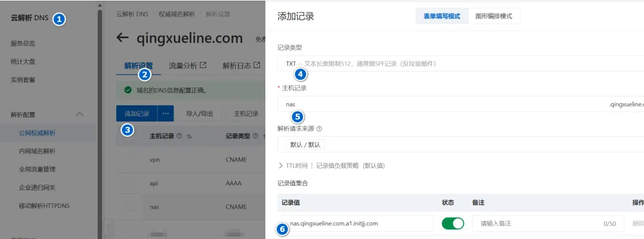Image resolution: width=644 pixels, height=239 pixels.
Task: Click the 域名的DNS信息配置正确 message text
Action: coord(171,90)
